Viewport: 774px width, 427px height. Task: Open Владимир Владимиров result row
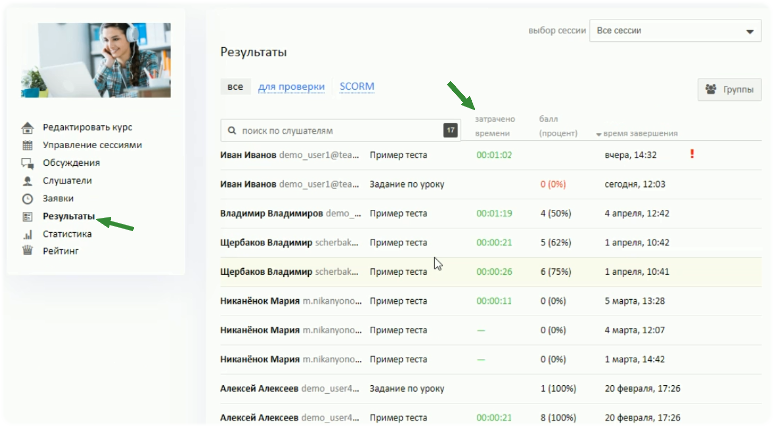271,213
